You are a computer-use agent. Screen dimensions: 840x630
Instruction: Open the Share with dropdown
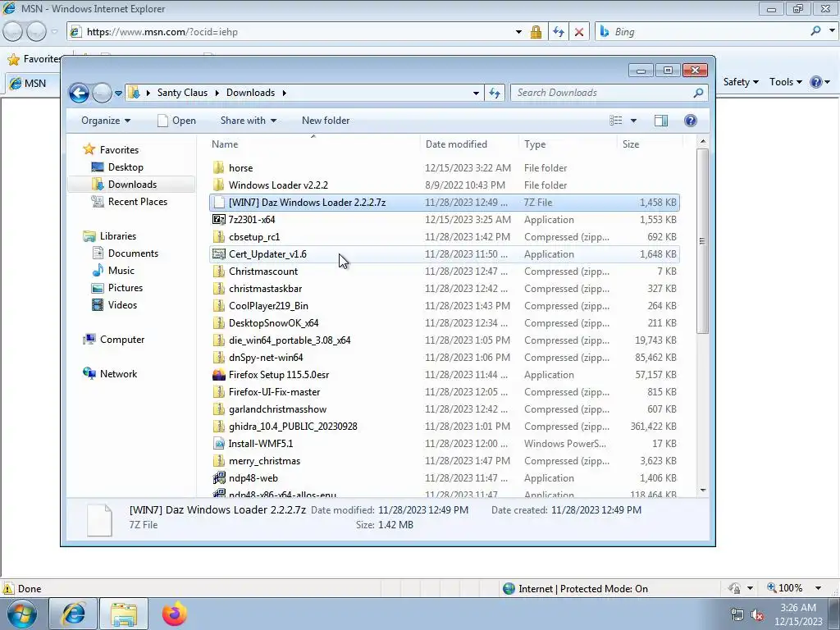(x=249, y=121)
